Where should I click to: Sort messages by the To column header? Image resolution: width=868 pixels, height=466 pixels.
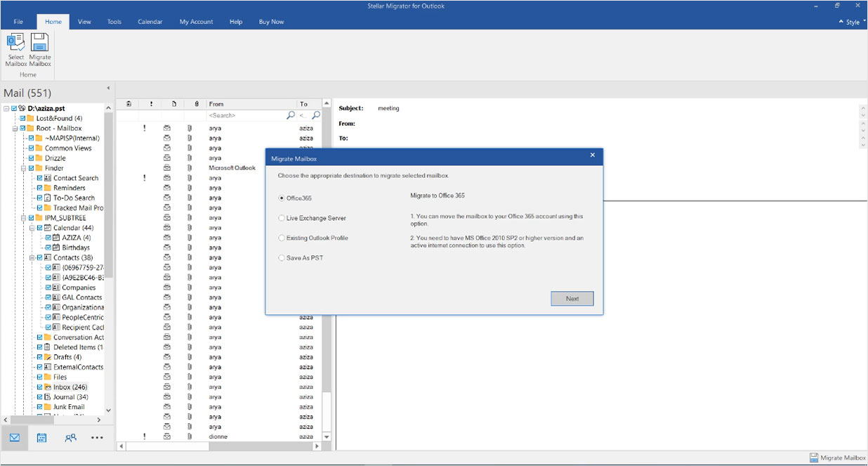coord(309,103)
